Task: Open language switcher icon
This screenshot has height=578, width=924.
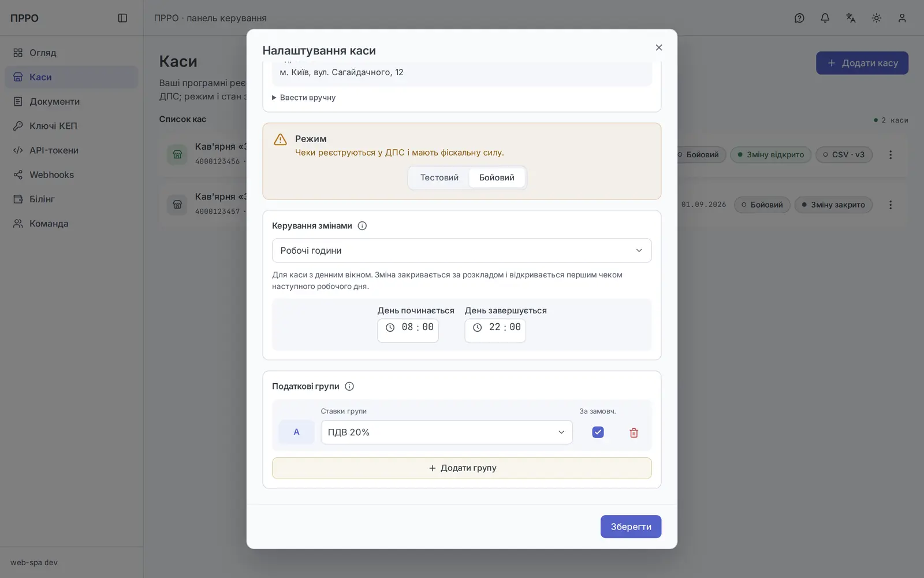Action: point(851,18)
